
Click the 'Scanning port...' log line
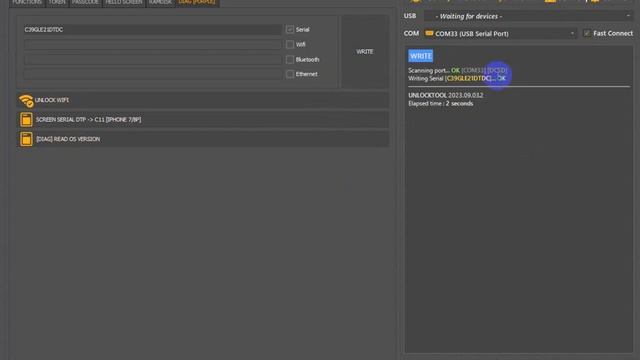[x=458, y=71]
